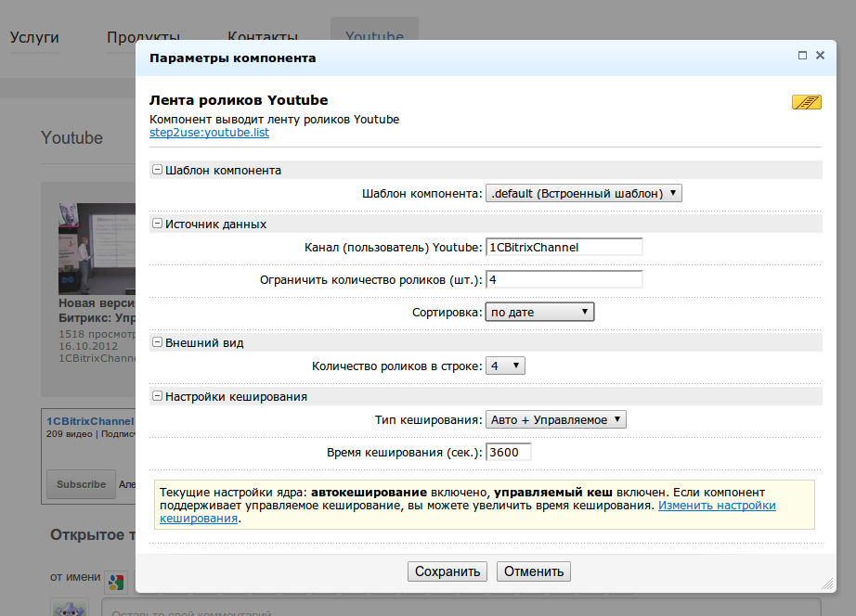Click the yellow component description icon
Screen dimensions: 856x616
click(x=806, y=102)
